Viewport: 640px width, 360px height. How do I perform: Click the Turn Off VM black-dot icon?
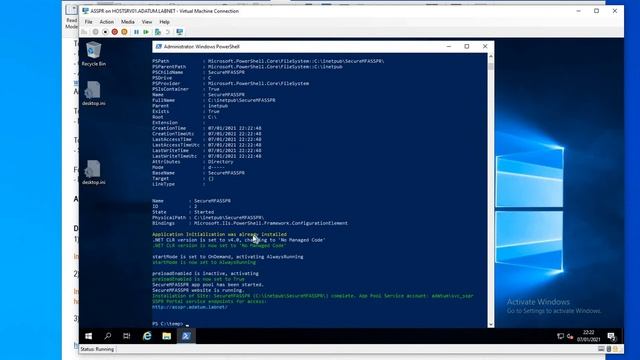(x=105, y=32)
